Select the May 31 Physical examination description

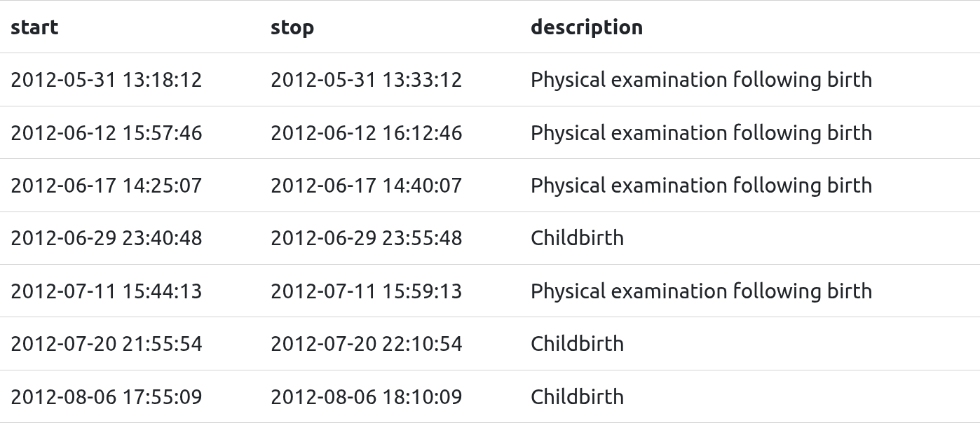(701, 80)
